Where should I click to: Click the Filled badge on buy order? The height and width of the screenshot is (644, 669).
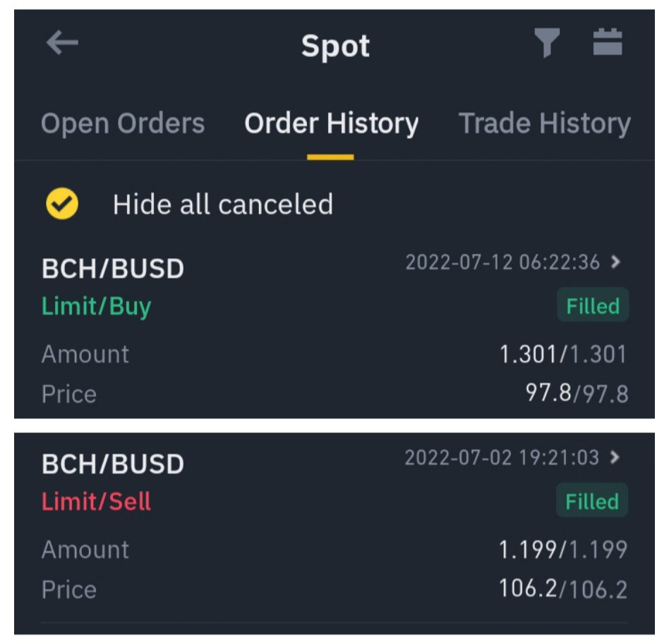593,305
